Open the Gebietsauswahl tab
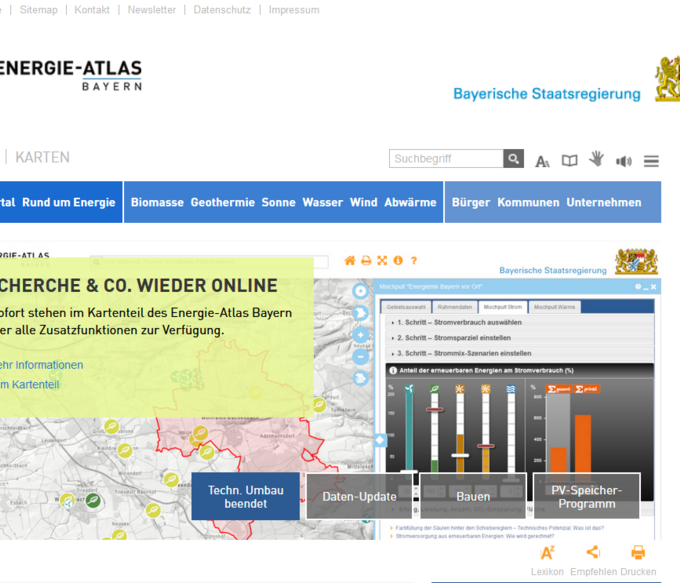Screen dimensions: 680x583 pyautogui.click(x=406, y=307)
